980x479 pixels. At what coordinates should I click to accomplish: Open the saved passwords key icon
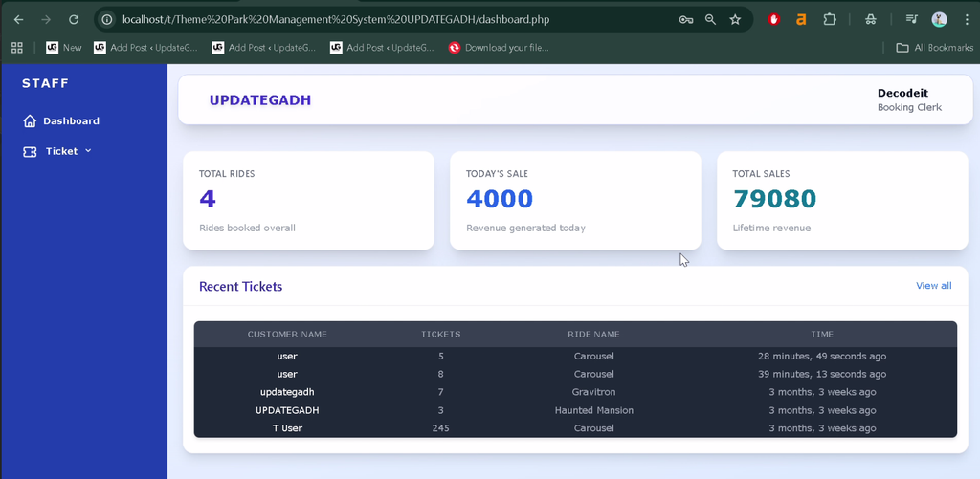685,20
